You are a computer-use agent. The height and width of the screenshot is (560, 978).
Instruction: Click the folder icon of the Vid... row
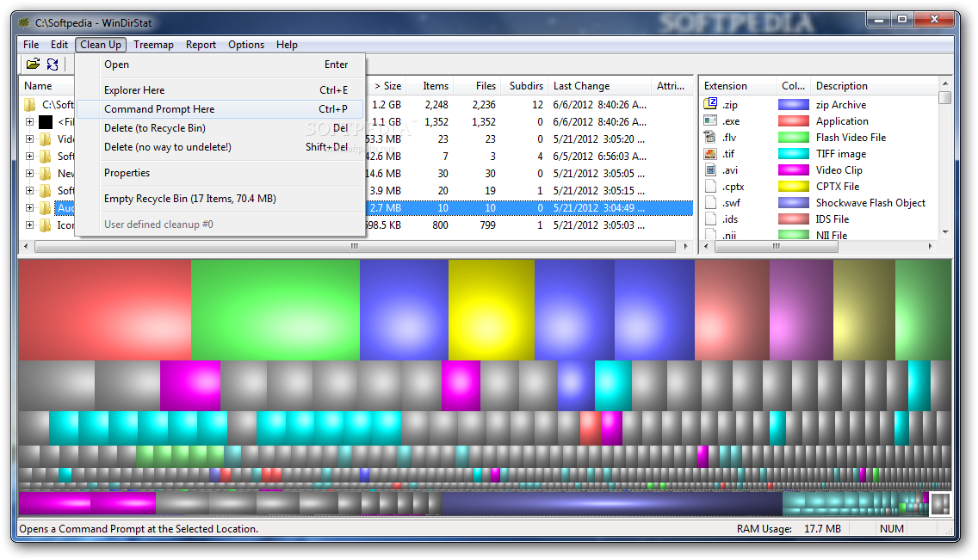click(x=46, y=138)
